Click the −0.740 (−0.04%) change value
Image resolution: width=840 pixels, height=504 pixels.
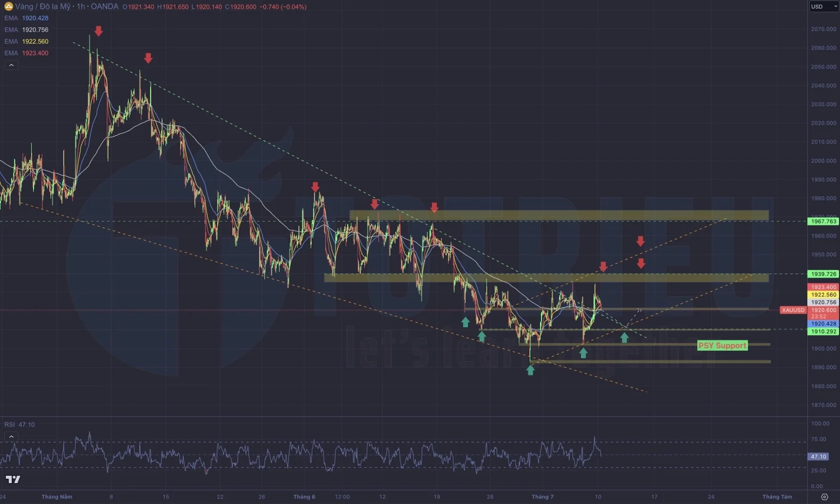283,7
